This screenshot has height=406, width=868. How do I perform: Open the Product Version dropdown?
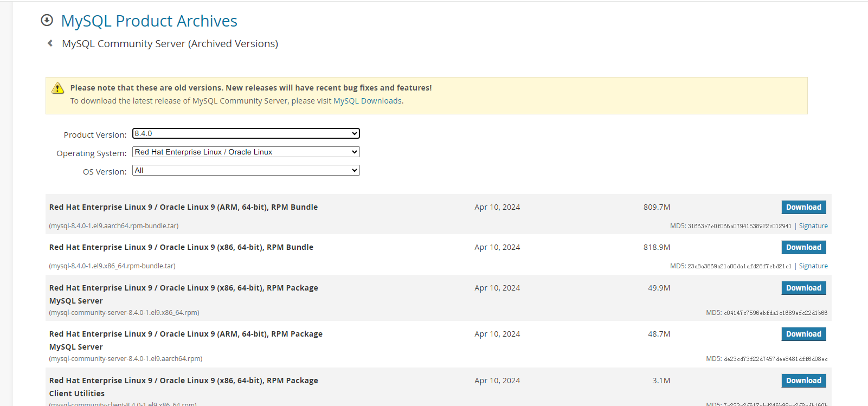tap(246, 133)
